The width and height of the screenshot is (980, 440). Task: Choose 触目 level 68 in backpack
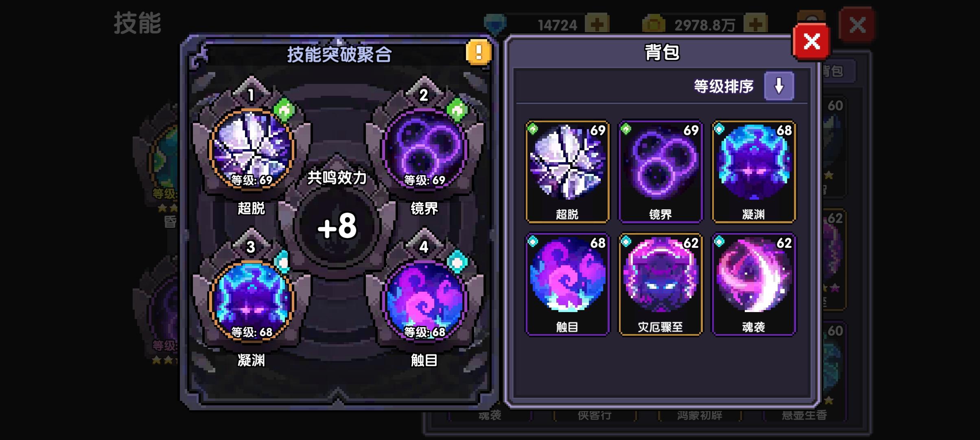tap(567, 284)
